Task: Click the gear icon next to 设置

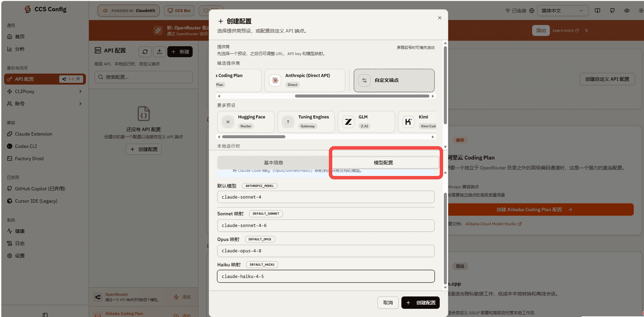Action: [10, 256]
